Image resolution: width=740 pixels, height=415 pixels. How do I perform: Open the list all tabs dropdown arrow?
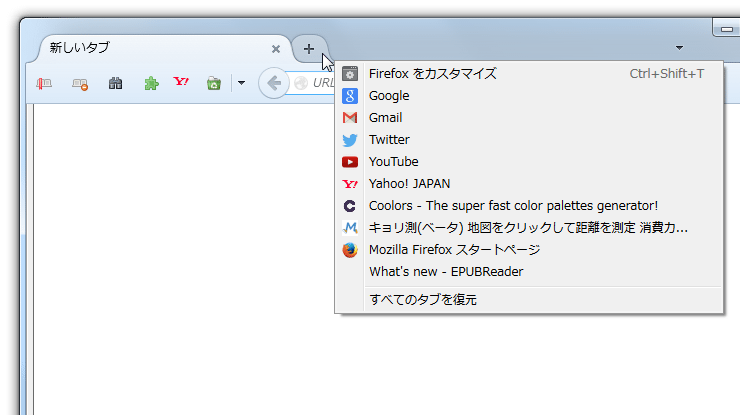(x=679, y=48)
